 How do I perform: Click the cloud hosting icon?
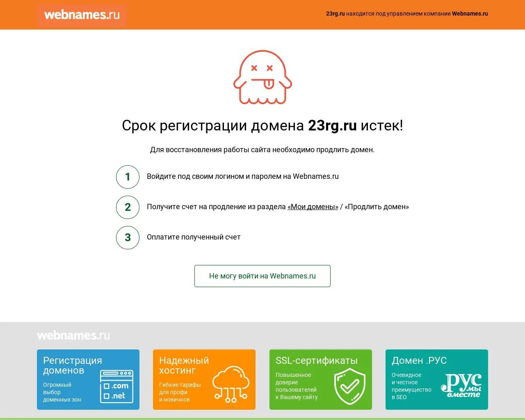click(231, 384)
